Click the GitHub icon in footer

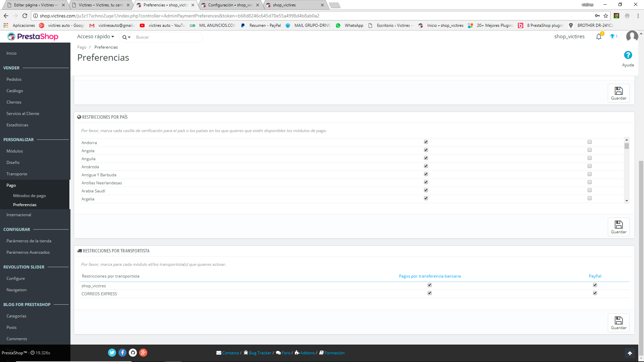133,353
